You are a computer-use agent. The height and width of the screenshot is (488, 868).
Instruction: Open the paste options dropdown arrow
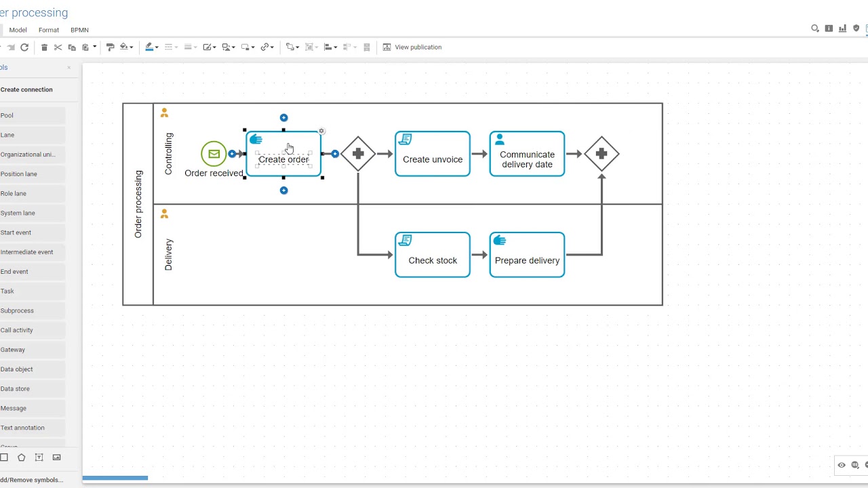(x=94, y=47)
